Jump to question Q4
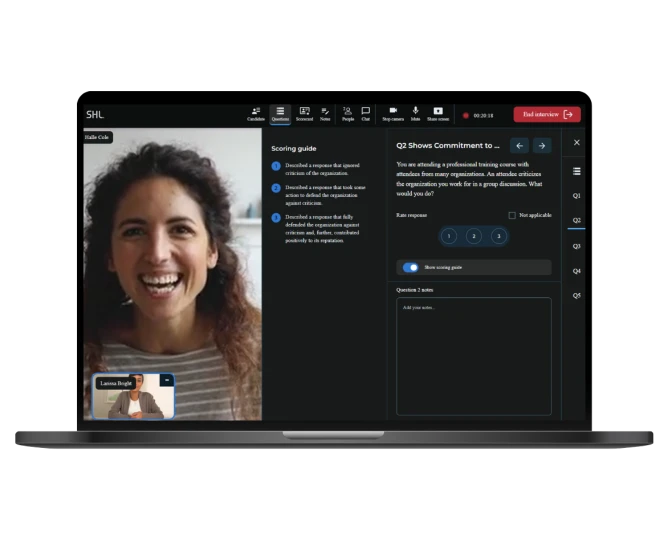 coord(576,271)
